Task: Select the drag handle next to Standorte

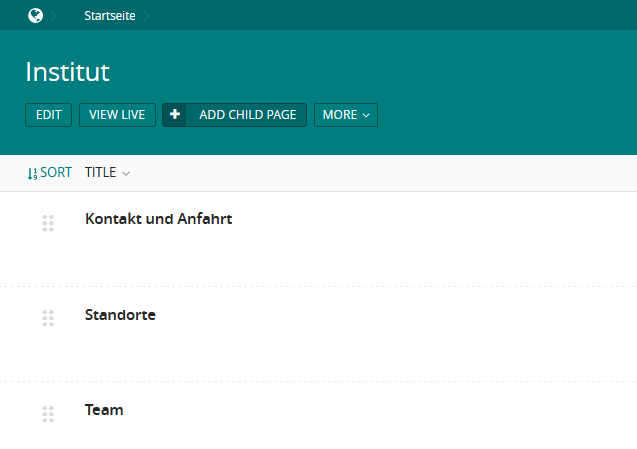Action: click(x=48, y=318)
